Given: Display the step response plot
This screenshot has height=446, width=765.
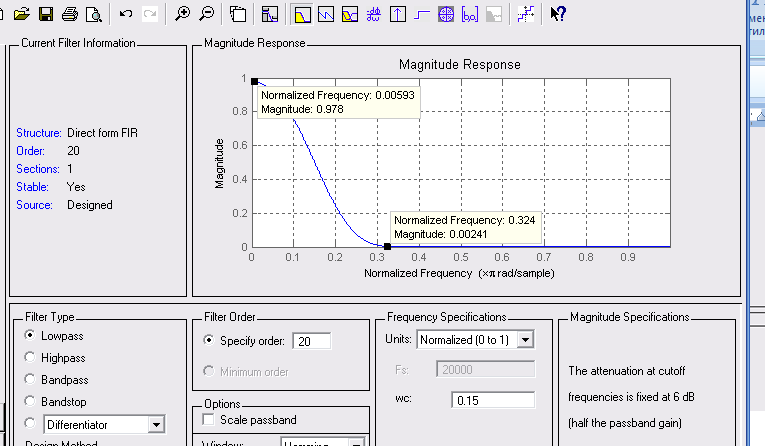Looking at the screenshot, I should (x=422, y=14).
